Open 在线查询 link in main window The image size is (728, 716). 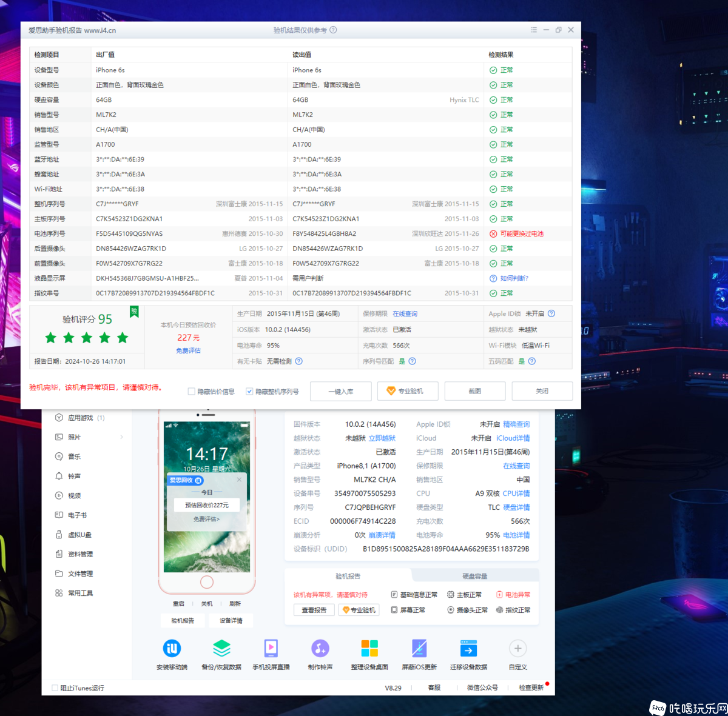pyautogui.click(x=516, y=466)
